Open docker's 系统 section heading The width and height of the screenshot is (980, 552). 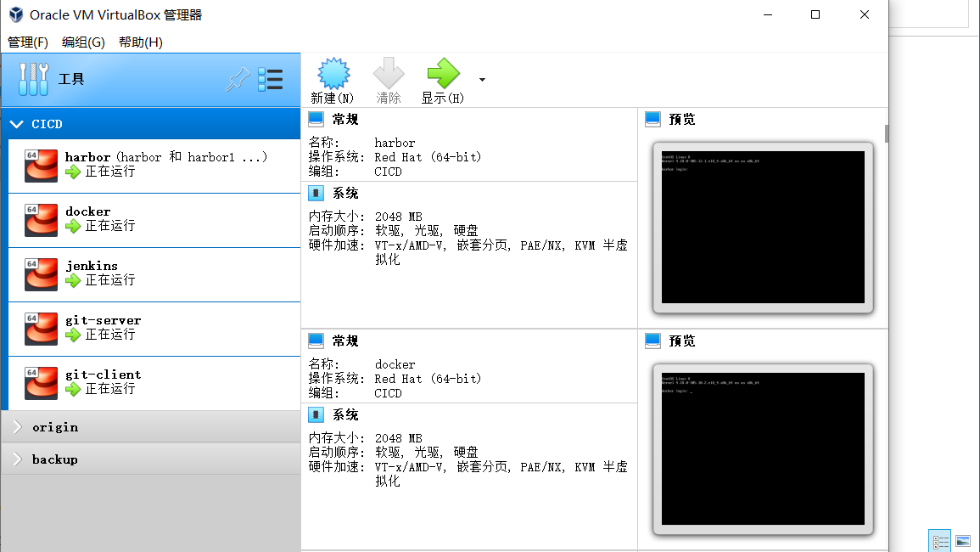tap(345, 414)
